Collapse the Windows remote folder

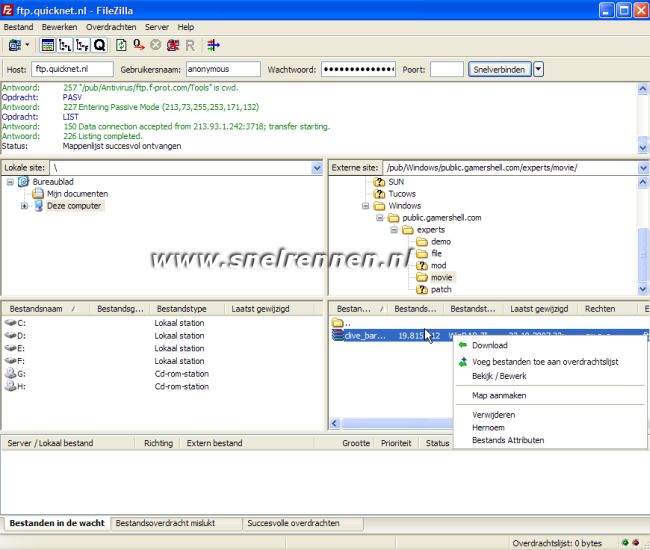coord(365,206)
